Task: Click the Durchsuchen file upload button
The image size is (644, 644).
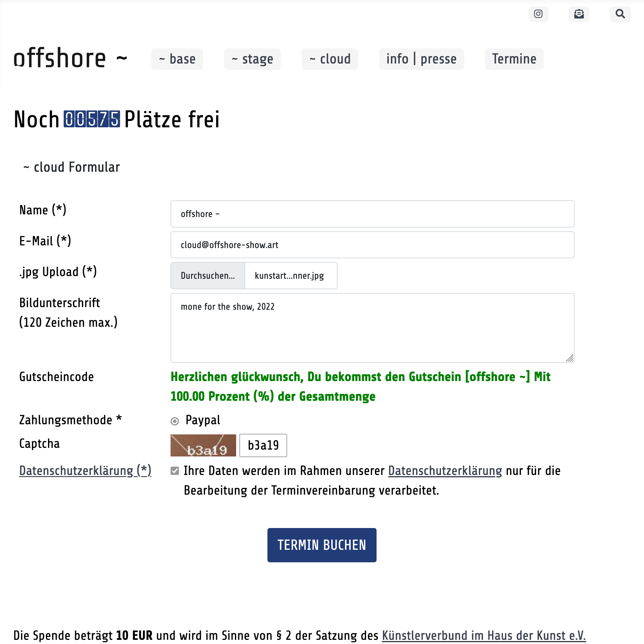Action: coord(208,275)
